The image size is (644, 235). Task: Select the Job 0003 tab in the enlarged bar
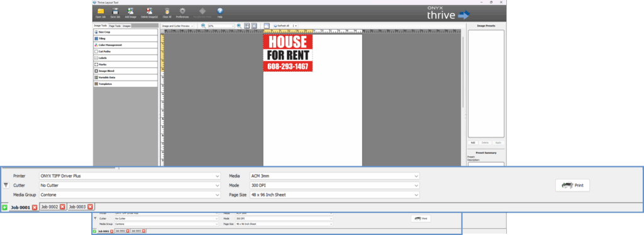77,207
